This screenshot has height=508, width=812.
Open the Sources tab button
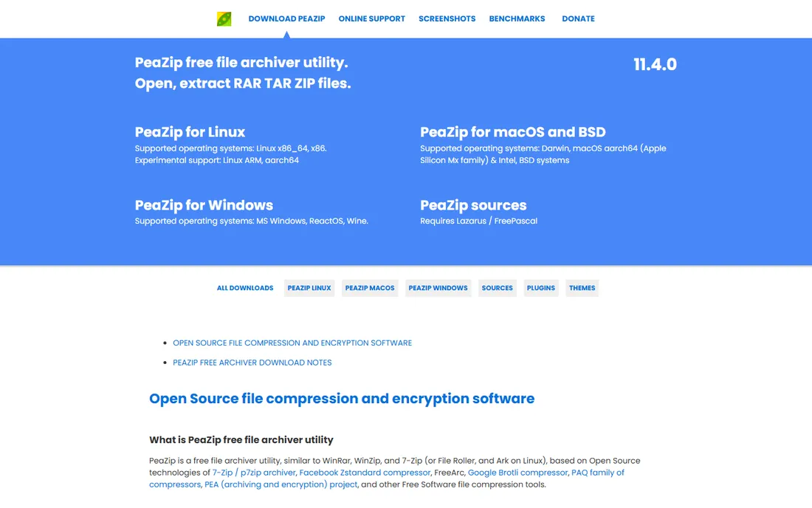(497, 288)
